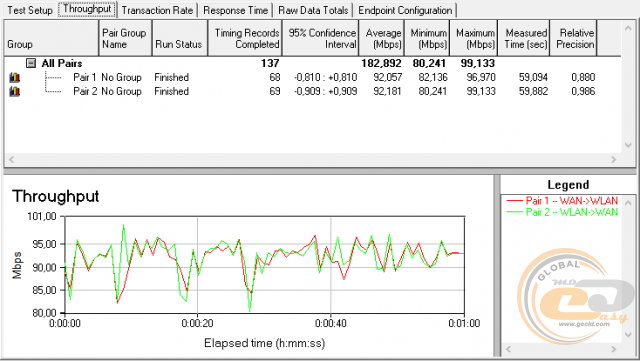Click the table's horizontal scrollbar right arrow
Image resolution: width=640 pixels, height=361 pixels.
[x=613, y=160]
